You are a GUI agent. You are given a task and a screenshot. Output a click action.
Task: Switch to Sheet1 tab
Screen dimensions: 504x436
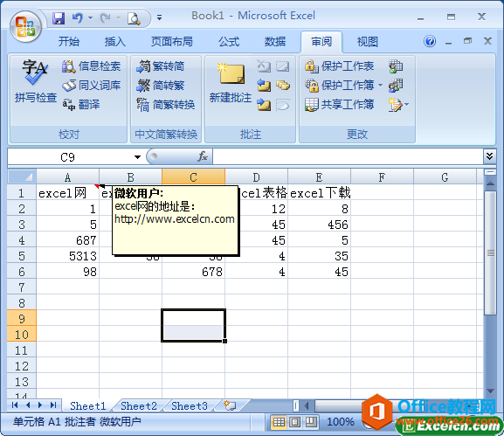[x=87, y=405]
